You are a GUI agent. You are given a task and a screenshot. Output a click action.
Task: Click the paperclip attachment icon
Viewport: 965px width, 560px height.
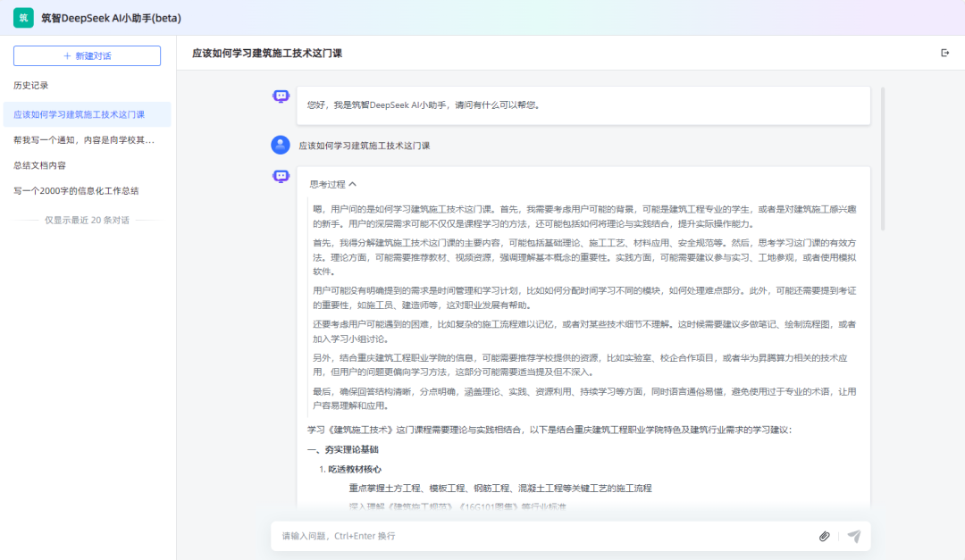click(824, 536)
